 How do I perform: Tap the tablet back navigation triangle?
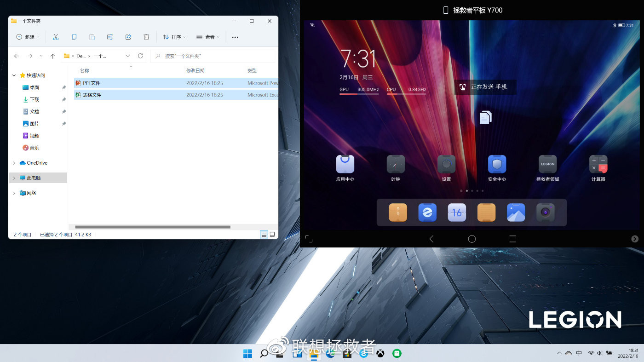pos(431,239)
